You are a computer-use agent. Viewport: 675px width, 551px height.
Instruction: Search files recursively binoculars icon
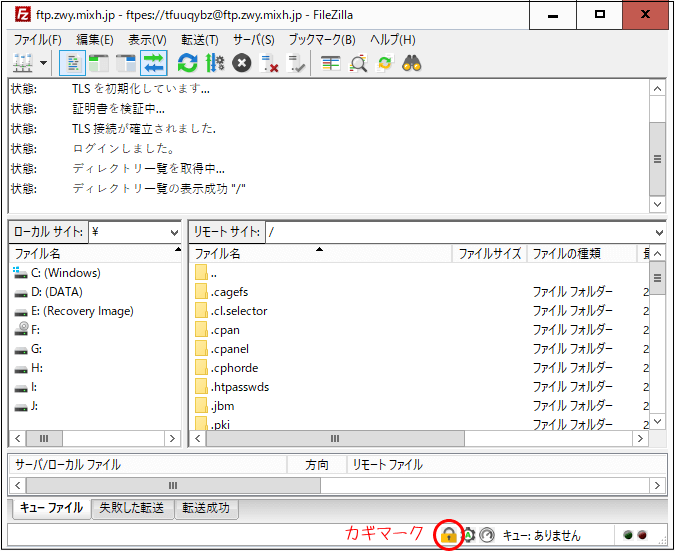coord(412,64)
